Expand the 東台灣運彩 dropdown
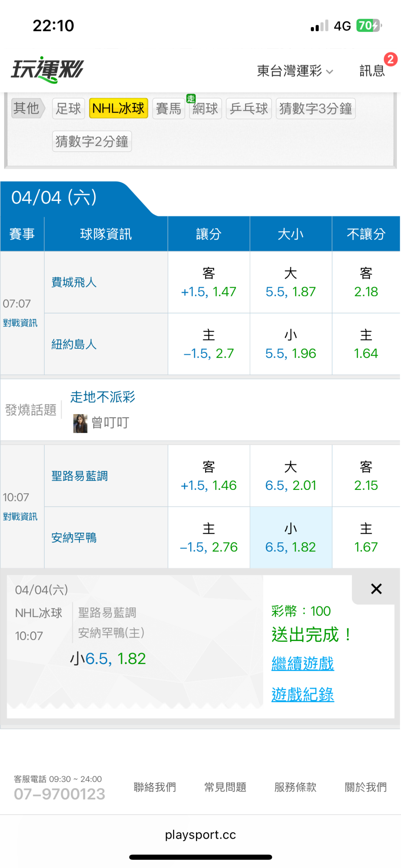 click(295, 71)
